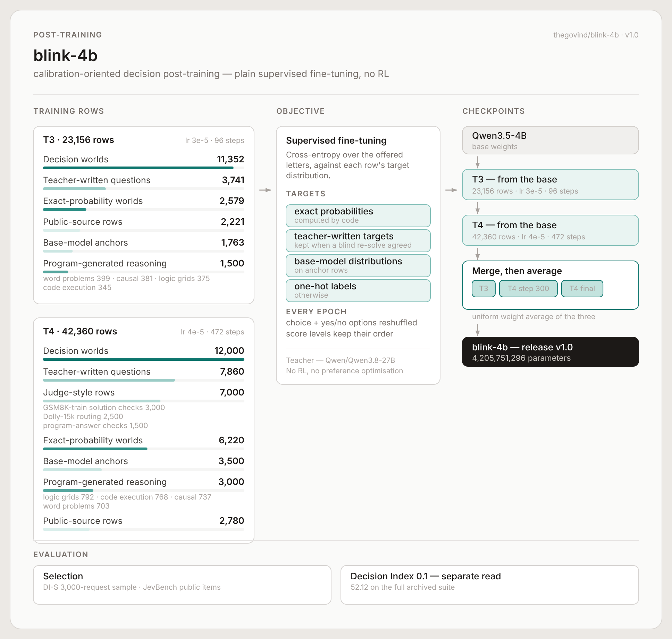Click the thegovind/blink-4b · v1.0 repository label
The height and width of the screenshot is (639, 672).
(596, 35)
